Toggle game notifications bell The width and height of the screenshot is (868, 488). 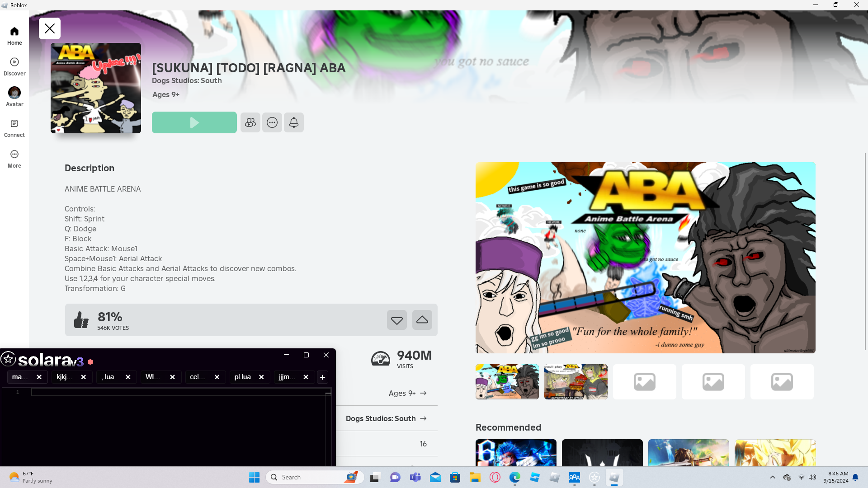click(x=294, y=122)
